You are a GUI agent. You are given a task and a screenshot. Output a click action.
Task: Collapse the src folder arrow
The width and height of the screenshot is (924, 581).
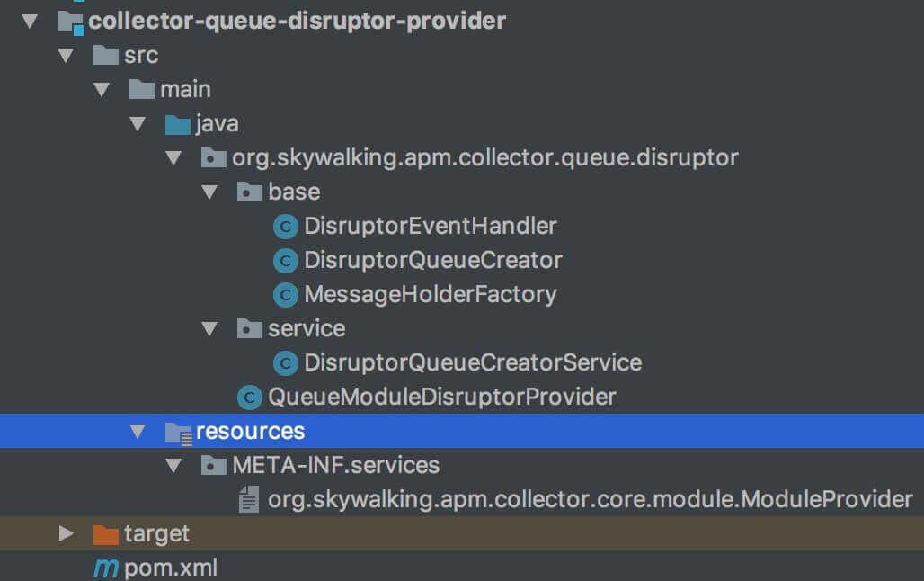coord(66,56)
